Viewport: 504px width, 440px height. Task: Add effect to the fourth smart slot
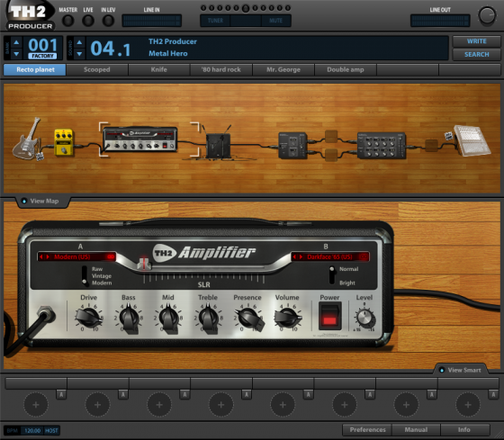click(x=221, y=405)
